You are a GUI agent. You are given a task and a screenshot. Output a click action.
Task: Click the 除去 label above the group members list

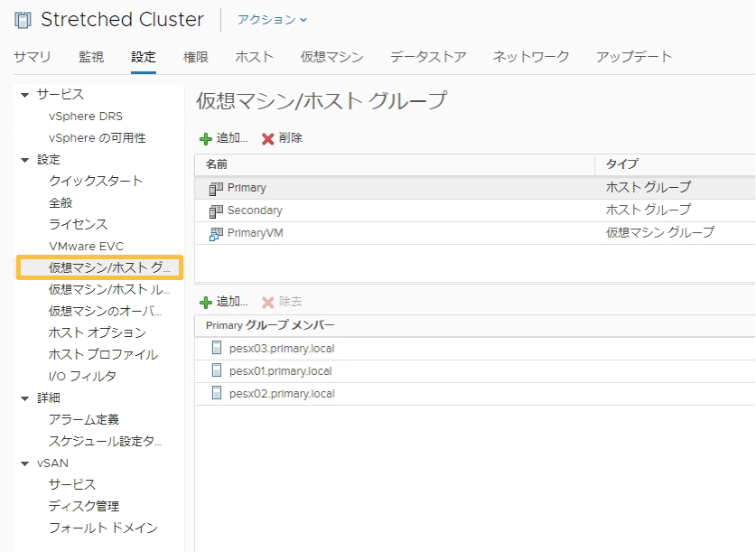coord(290,302)
